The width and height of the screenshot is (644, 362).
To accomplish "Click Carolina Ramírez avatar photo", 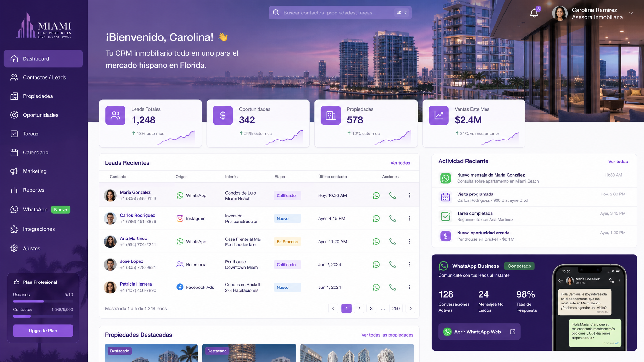I will click(x=560, y=14).
